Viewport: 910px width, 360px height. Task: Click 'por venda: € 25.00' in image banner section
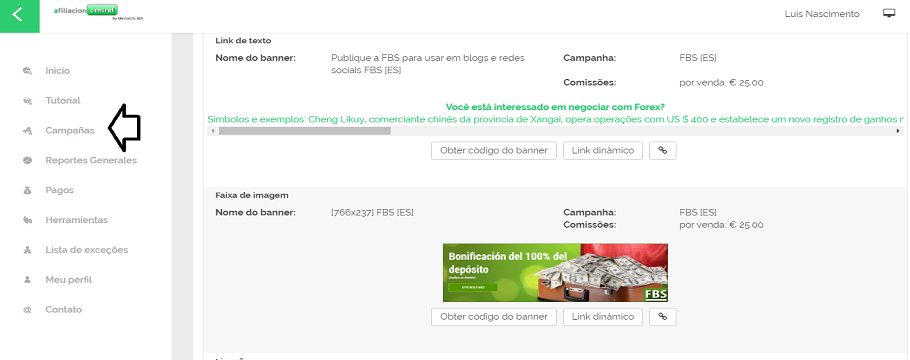[721, 225]
